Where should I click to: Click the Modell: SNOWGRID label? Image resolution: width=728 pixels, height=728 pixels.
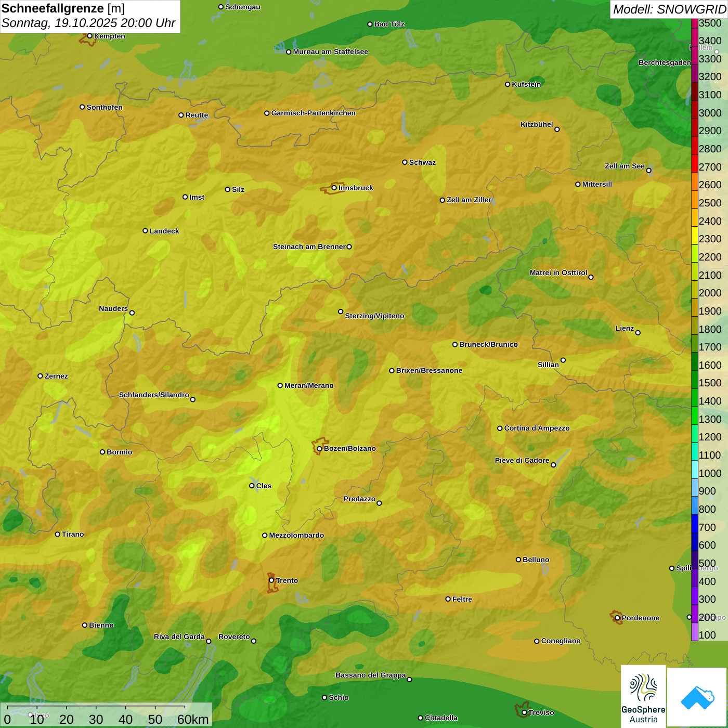tap(669, 9)
